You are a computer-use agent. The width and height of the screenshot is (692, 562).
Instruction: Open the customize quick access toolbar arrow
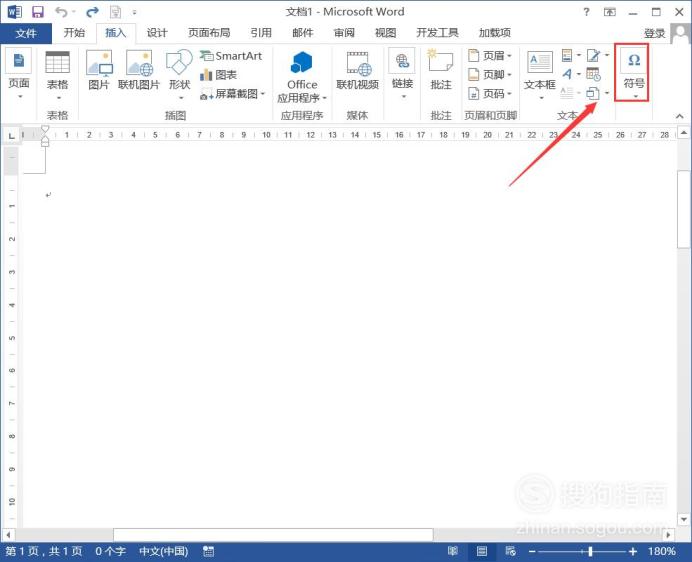point(134,12)
